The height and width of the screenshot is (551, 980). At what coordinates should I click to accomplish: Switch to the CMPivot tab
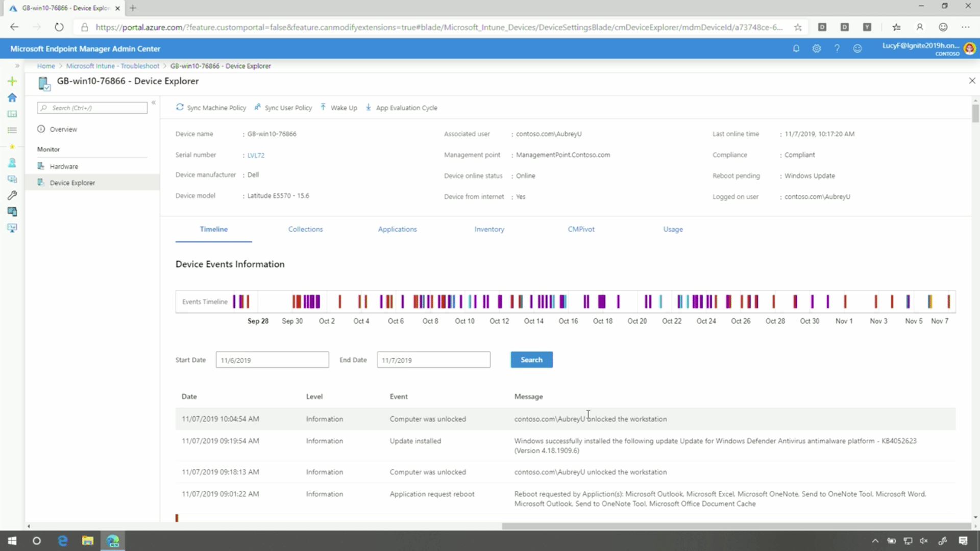(581, 229)
